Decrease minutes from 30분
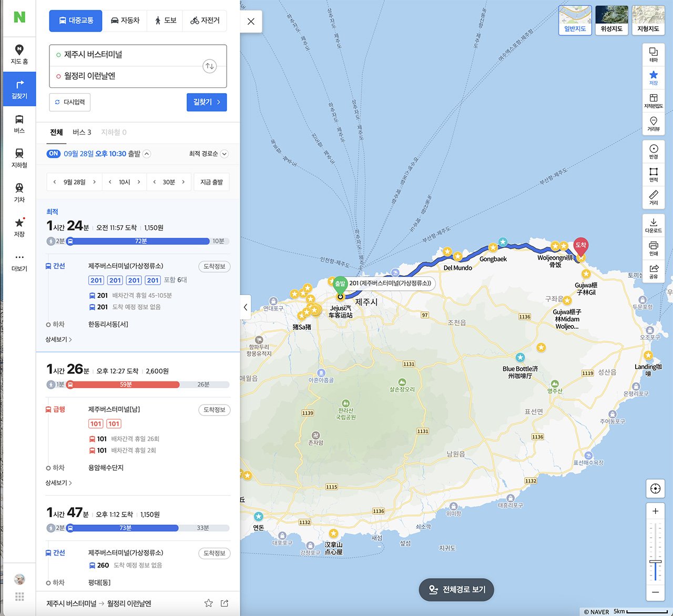 click(x=154, y=182)
